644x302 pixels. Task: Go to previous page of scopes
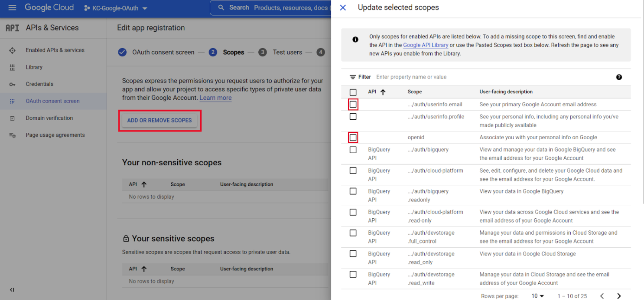[602, 296]
